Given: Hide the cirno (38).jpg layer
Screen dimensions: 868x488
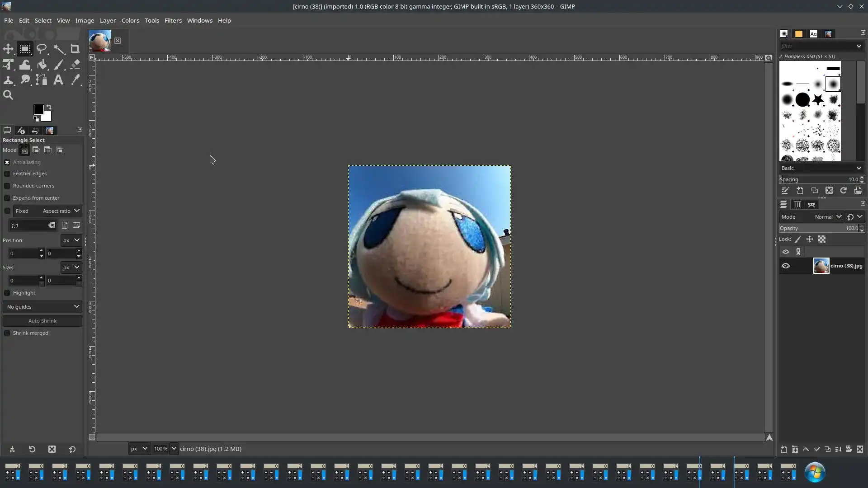Looking at the screenshot, I should (786, 266).
